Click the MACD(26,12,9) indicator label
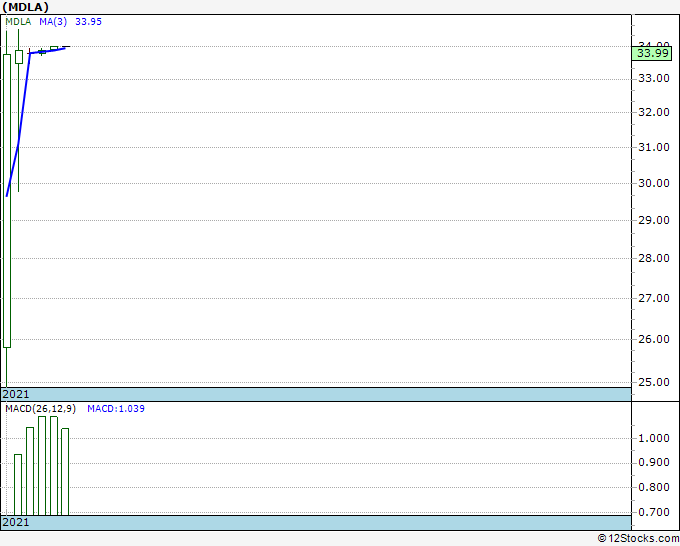Image resolution: width=680 pixels, height=546 pixels. (40, 409)
